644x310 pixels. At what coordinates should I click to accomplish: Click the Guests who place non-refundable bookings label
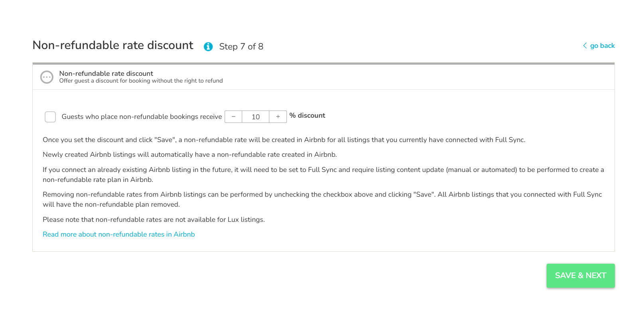pos(142,116)
